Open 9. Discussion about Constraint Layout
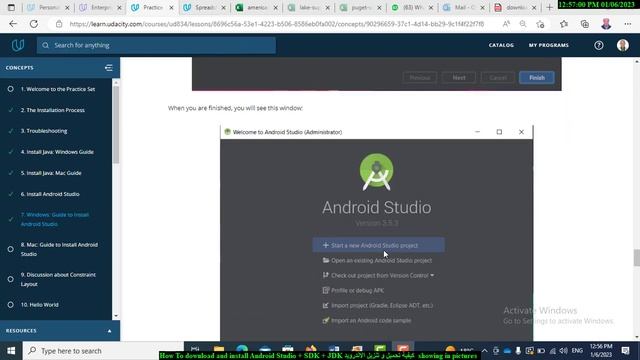 tap(58, 280)
